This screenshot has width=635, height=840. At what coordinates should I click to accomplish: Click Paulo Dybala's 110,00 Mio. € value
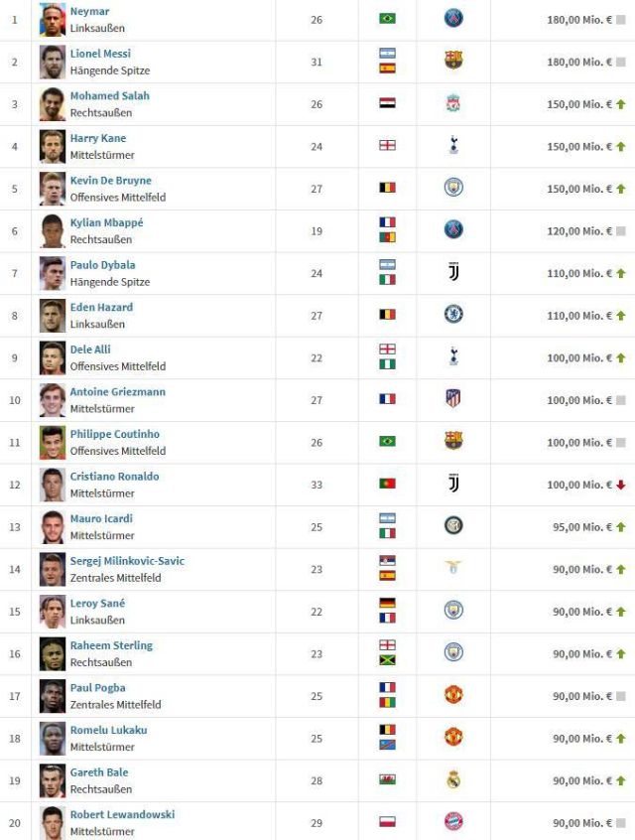coord(578,273)
